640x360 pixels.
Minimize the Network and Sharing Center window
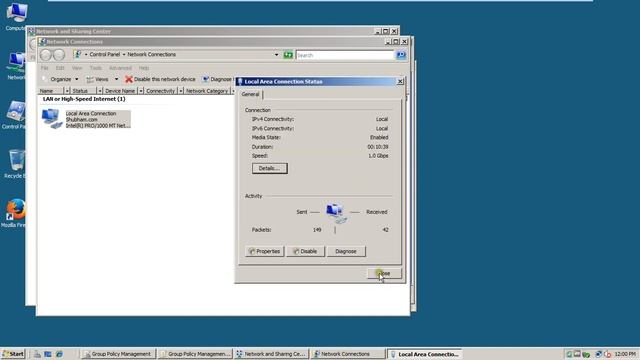point(378,31)
